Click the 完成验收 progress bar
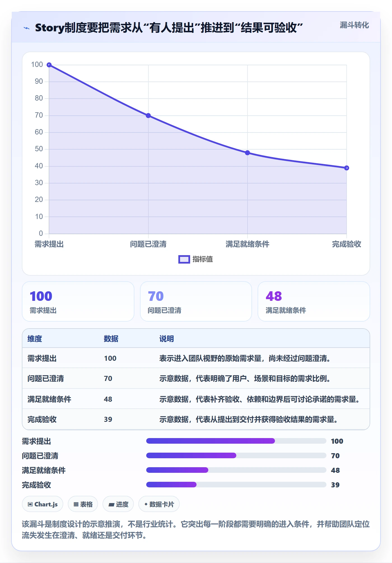392x563 pixels. [x=236, y=485]
